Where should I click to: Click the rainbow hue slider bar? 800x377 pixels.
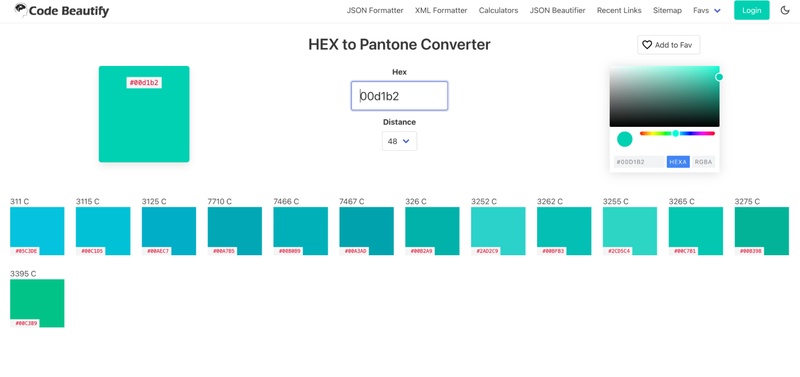click(x=678, y=134)
